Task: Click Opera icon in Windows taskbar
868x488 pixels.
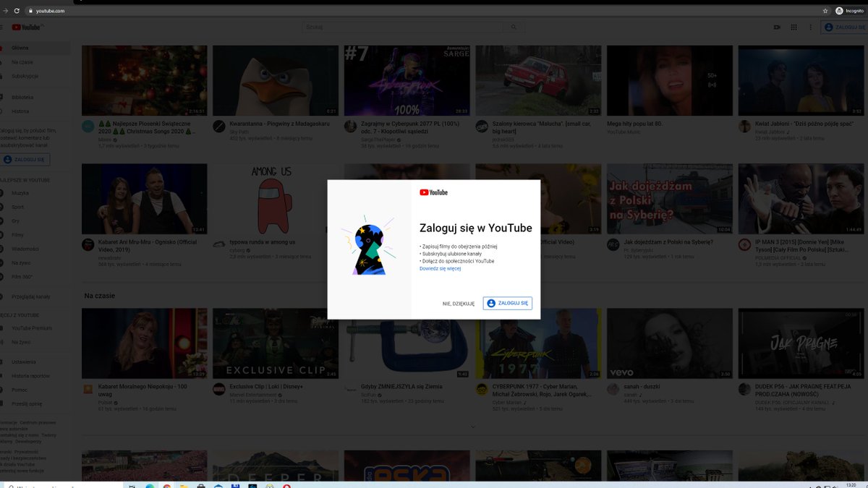Action: [288, 486]
